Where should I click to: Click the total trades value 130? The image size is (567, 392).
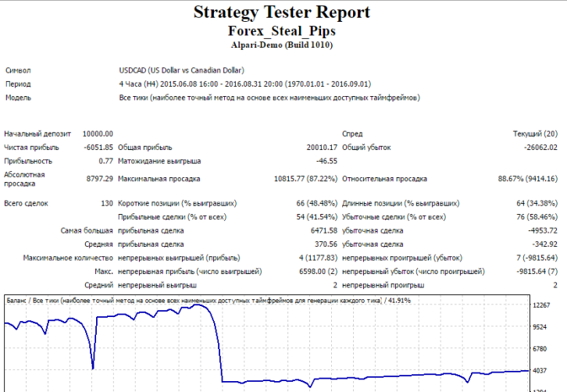pyautogui.click(x=106, y=203)
